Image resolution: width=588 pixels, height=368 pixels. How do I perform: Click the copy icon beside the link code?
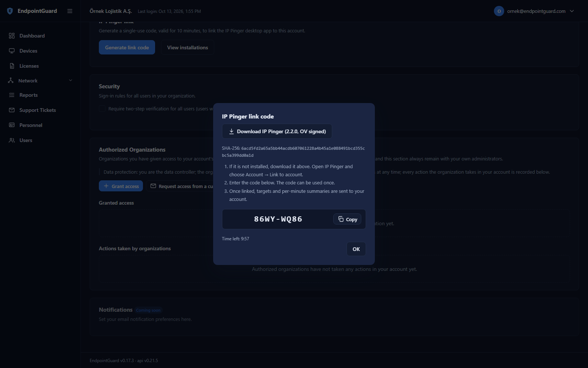coord(341,219)
